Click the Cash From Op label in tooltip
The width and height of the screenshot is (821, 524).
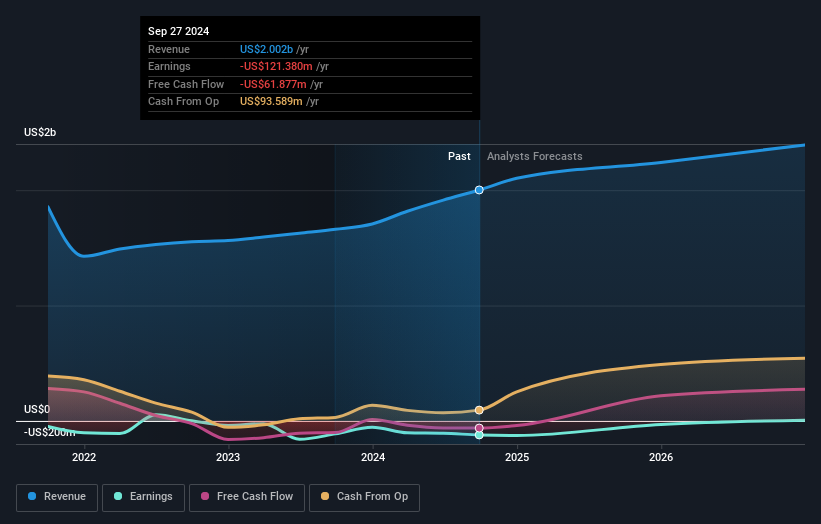click(183, 102)
